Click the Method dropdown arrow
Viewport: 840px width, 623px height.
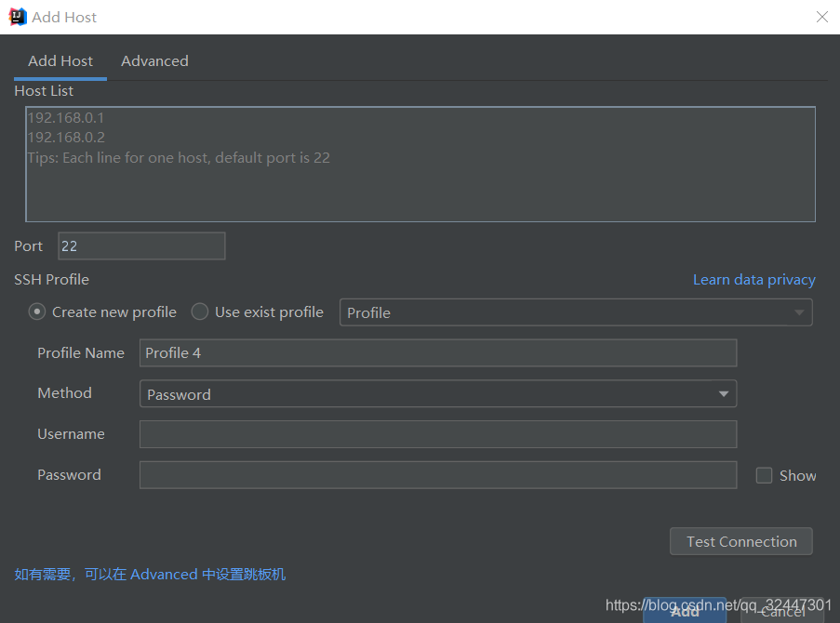[723, 394]
